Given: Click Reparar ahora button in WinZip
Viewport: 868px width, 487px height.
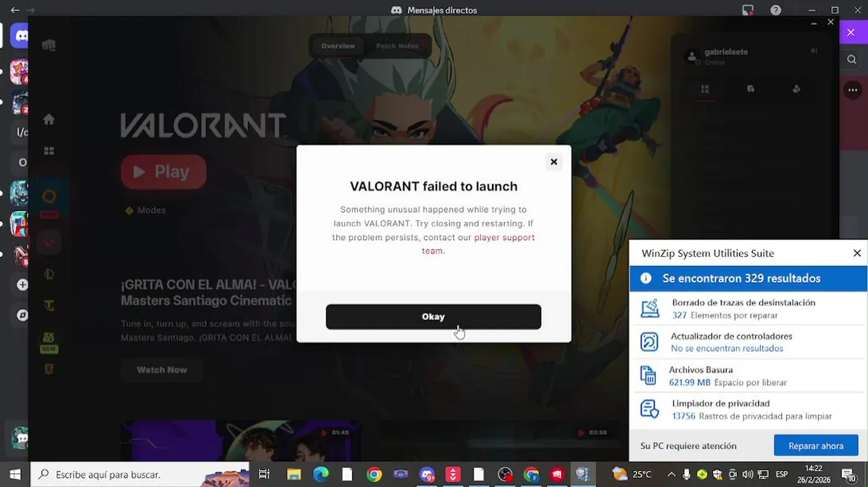Looking at the screenshot, I should click(x=816, y=446).
